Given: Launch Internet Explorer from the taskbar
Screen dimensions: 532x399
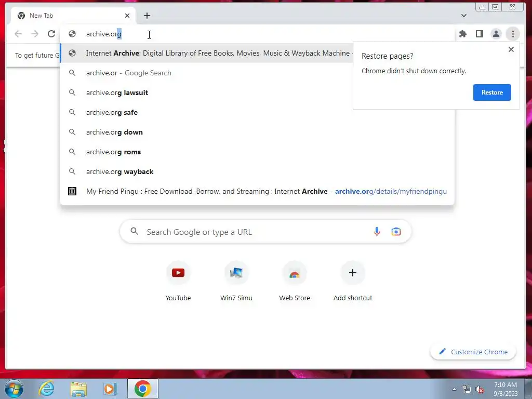Looking at the screenshot, I should 46,389.
